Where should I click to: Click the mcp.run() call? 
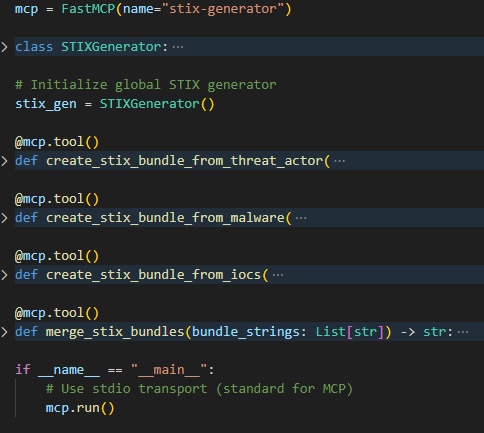pos(80,408)
